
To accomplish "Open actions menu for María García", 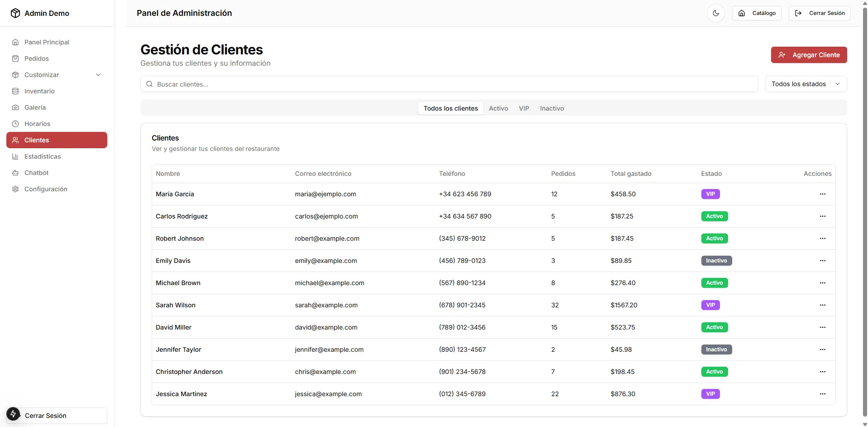I will (x=822, y=194).
